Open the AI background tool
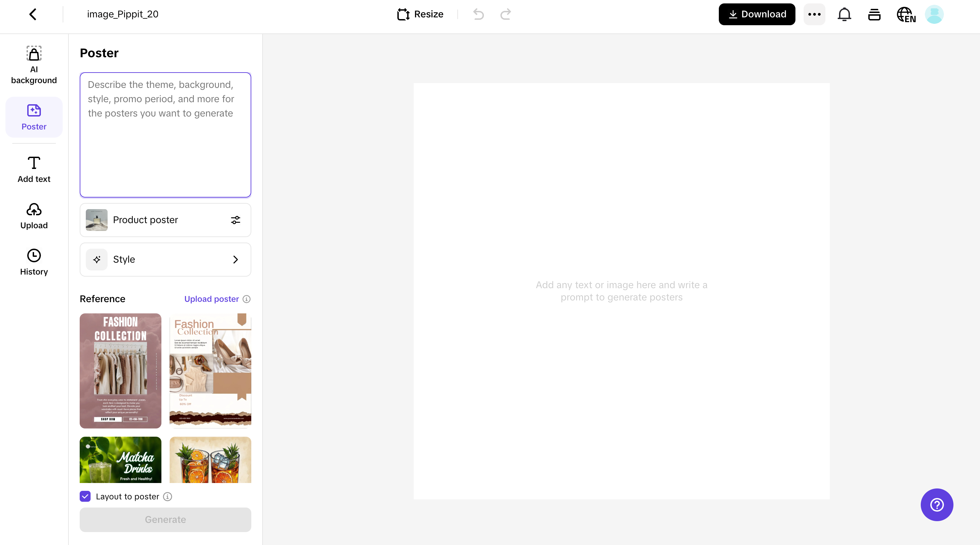This screenshot has height=545, width=980. tap(34, 64)
